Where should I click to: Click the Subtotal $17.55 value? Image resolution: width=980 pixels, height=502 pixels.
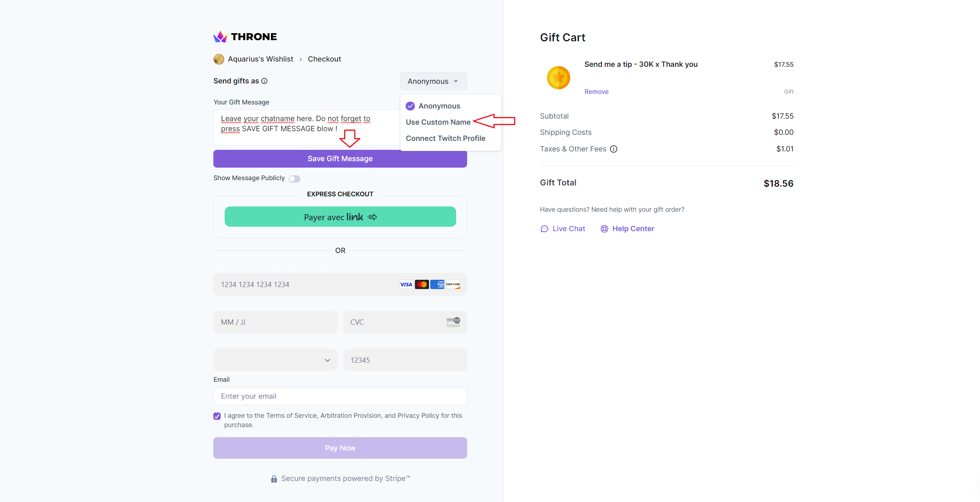pyautogui.click(x=782, y=116)
